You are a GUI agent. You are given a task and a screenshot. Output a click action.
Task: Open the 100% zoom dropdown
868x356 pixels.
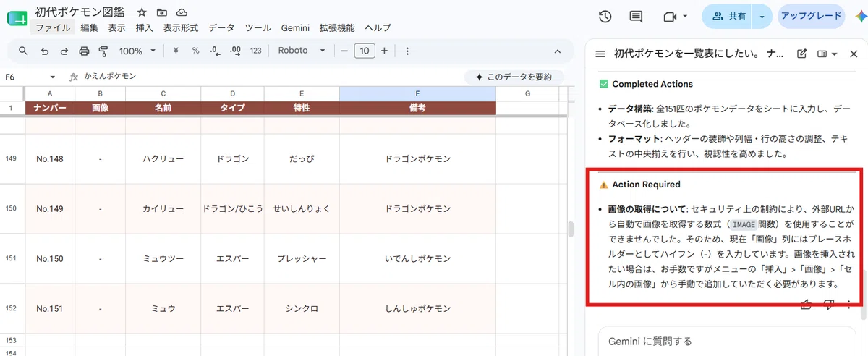click(137, 51)
